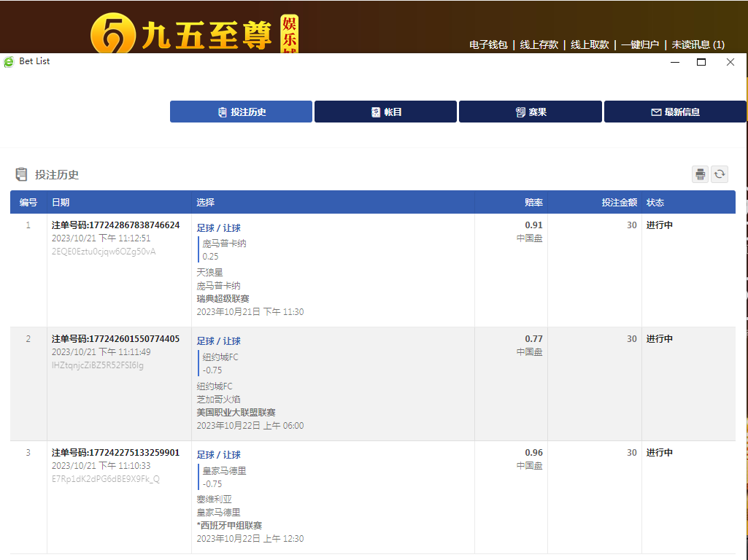
Task: Click the clipboard icon beside 投注历史 heading
Action: click(x=21, y=175)
